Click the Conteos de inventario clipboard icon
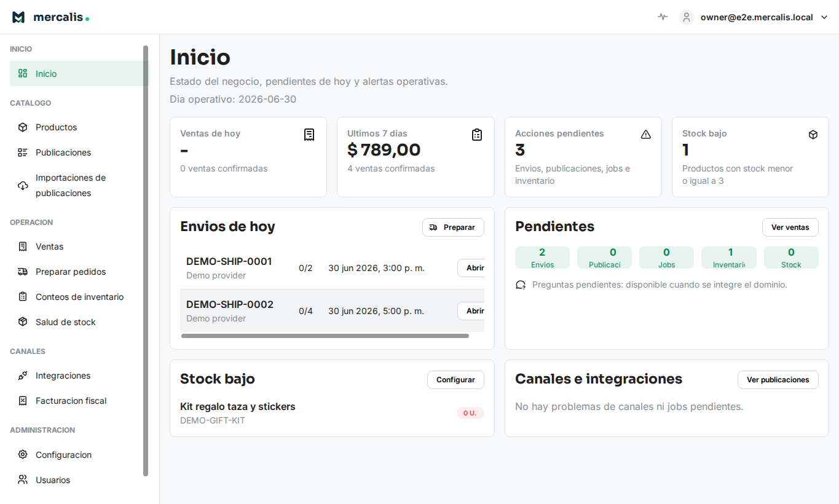Viewport: 839px width, 504px height. pos(23,297)
